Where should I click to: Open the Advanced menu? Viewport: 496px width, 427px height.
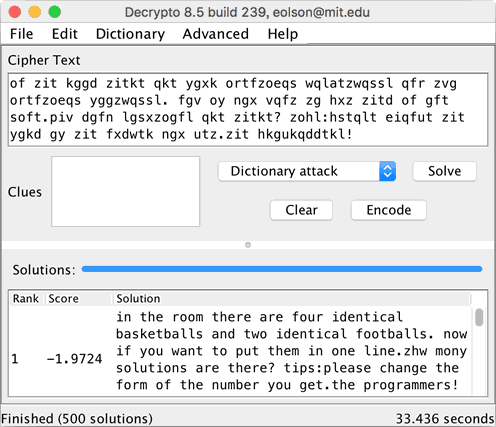pos(216,34)
